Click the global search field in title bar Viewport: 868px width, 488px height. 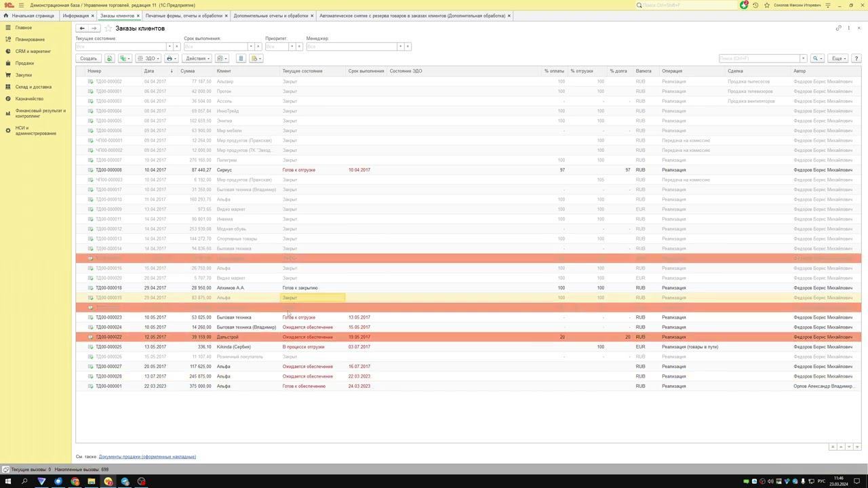click(686, 5)
